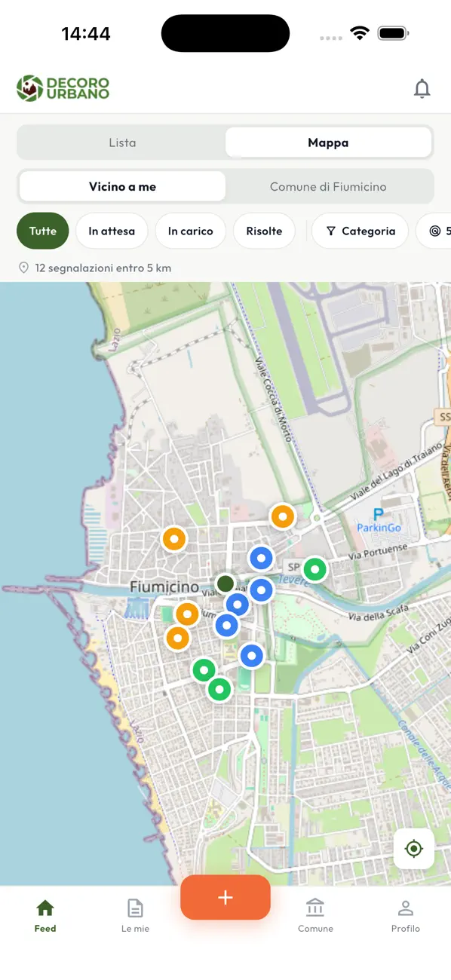The image size is (451, 980).
Task: Select the lone orange marker above Fiumicino label
Action: (174, 540)
